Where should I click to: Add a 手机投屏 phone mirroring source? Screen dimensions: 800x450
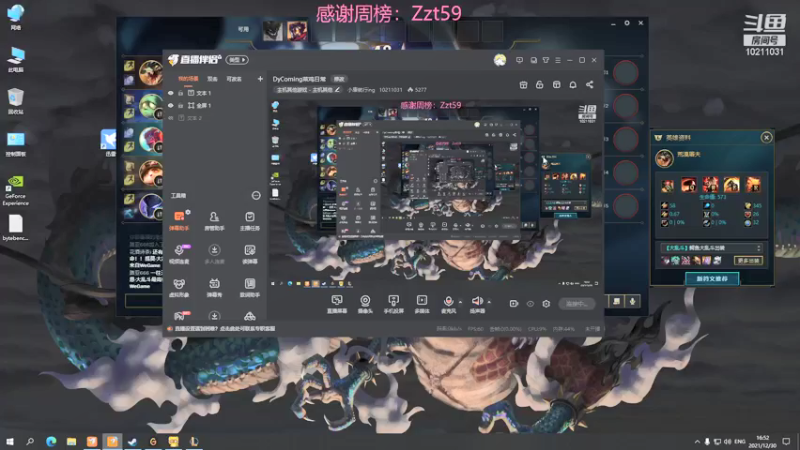tap(393, 304)
